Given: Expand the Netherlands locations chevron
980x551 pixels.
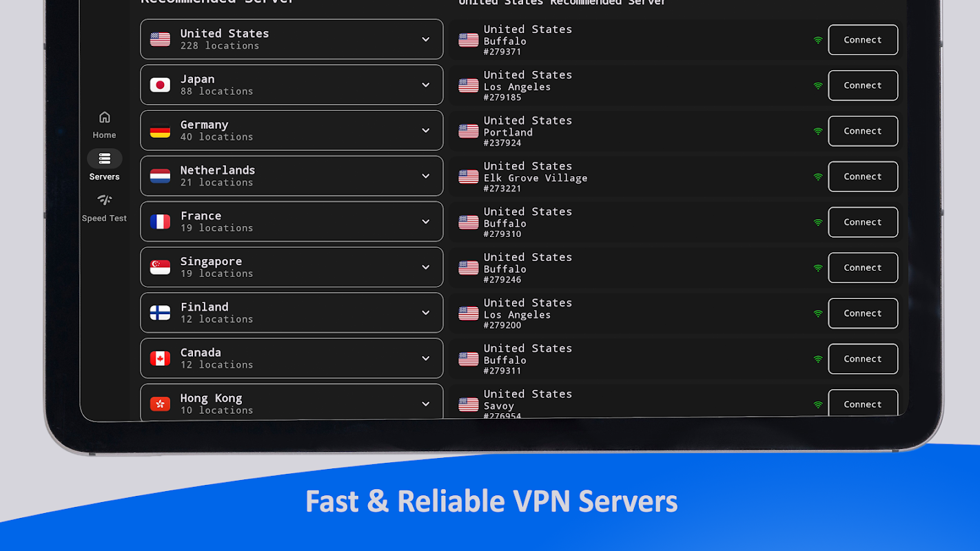Looking at the screenshot, I should click(x=426, y=176).
